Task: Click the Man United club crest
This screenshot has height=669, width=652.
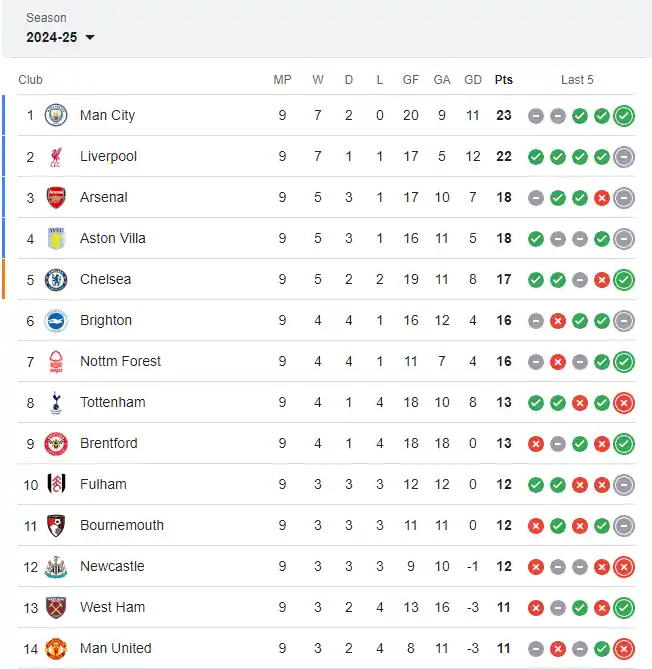Action: tap(56, 649)
